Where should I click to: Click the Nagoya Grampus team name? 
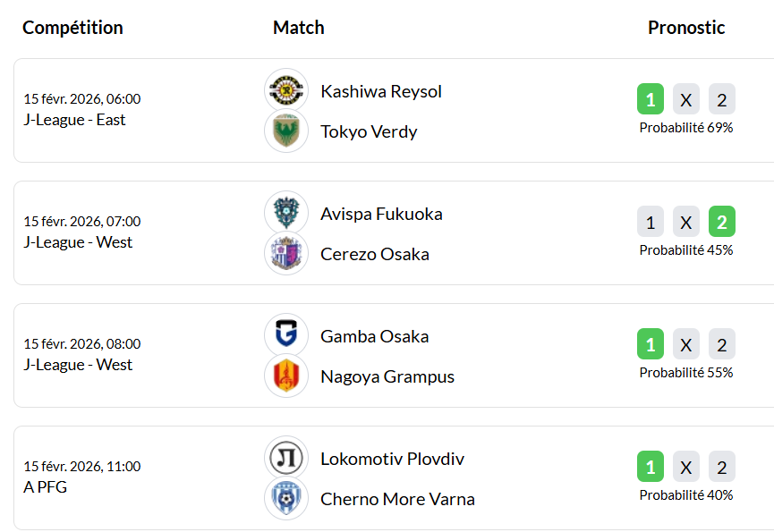[x=387, y=376]
